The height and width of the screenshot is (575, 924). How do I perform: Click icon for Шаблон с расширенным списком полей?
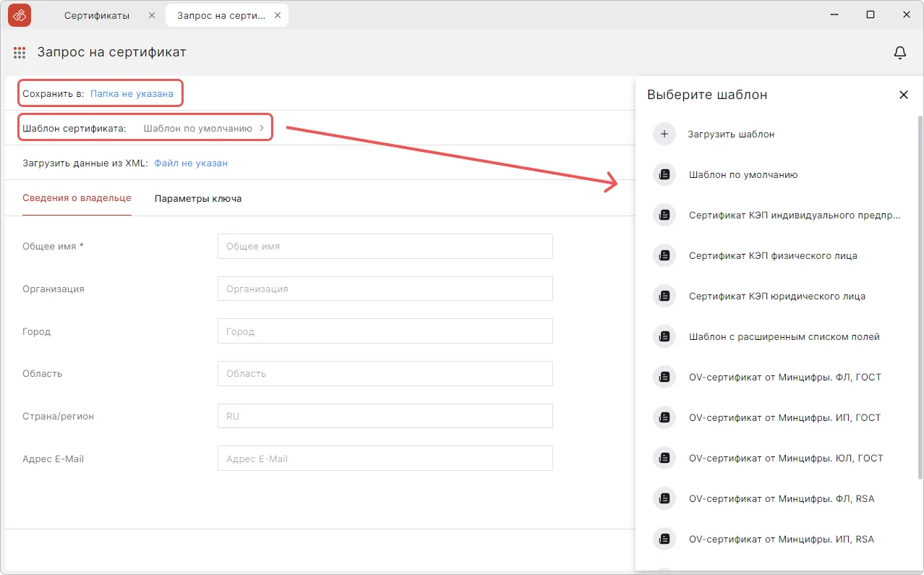(x=664, y=336)
